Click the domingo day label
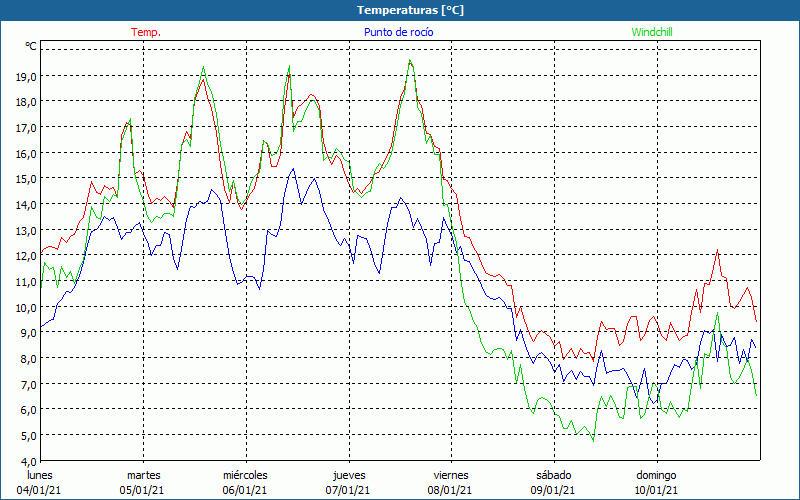 pos(656,475)
